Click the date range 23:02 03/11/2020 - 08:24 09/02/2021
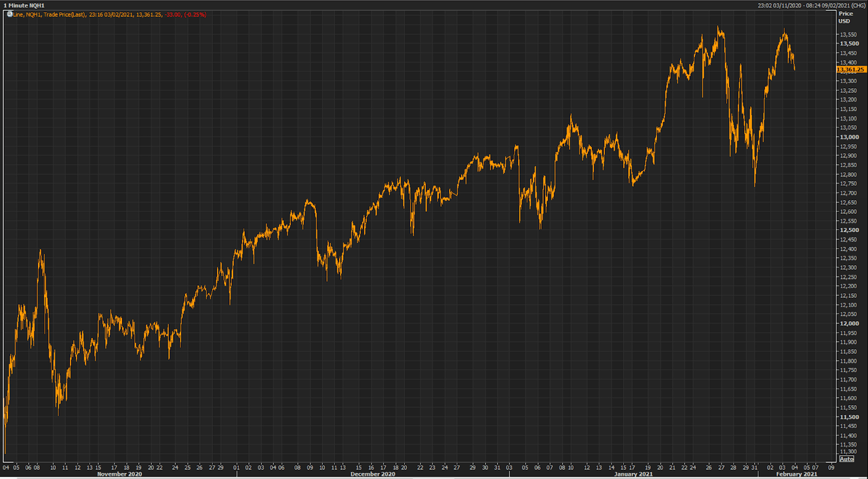The height and width of the screenshot is (479, 868). tap(803, 5)
